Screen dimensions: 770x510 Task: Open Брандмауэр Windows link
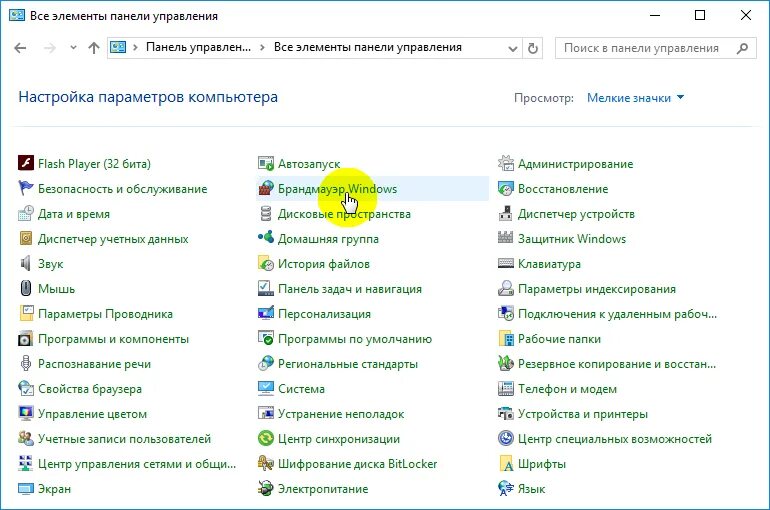tap(337, 188)
